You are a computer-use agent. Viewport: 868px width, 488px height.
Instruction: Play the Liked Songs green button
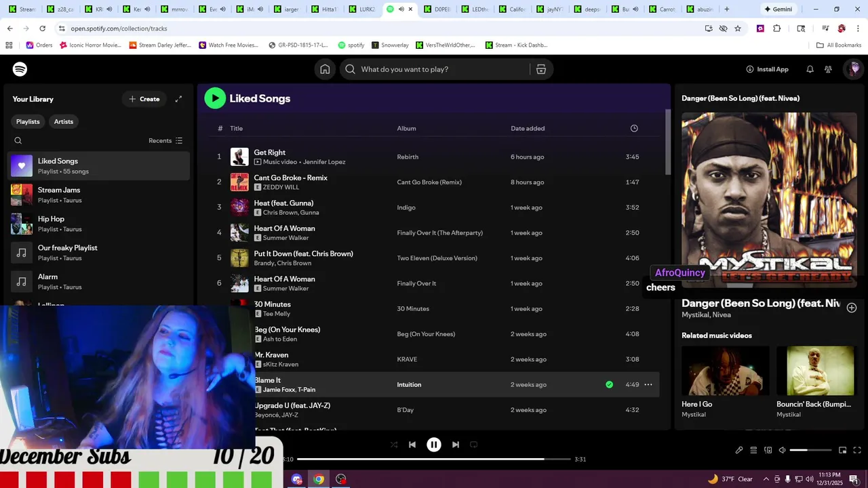(x=215, y=98)
